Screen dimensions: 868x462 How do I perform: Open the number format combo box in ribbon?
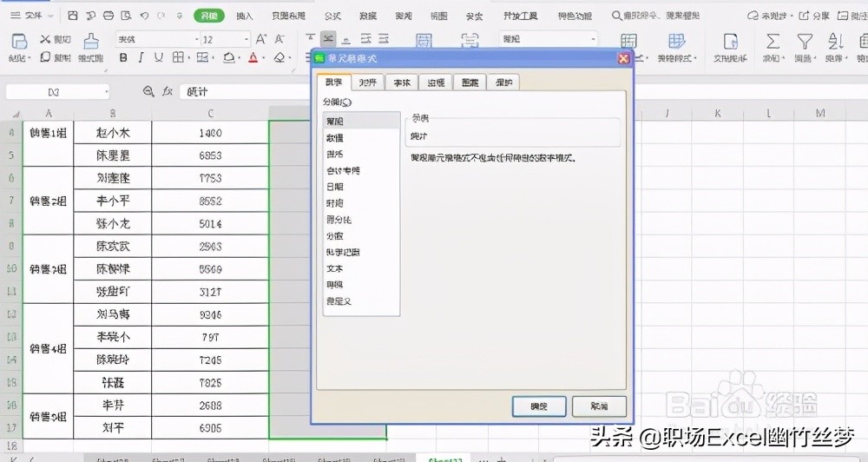[549, 39]
